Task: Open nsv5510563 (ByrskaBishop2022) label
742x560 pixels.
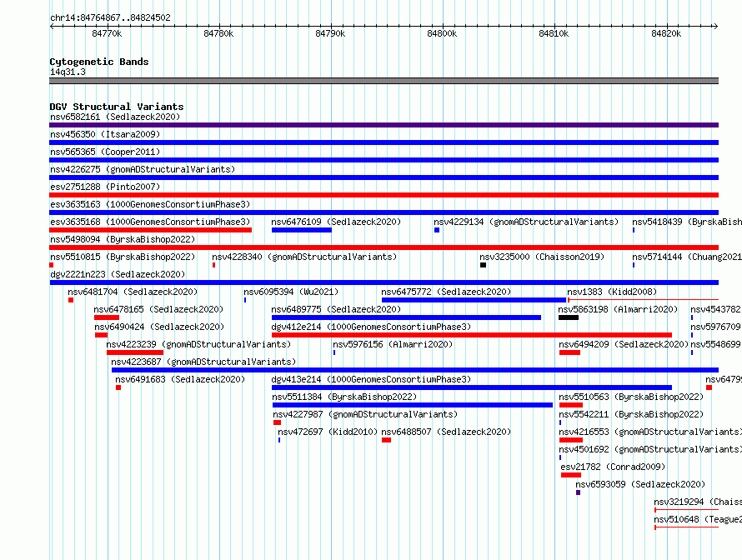Action: (x=631, y=397)
